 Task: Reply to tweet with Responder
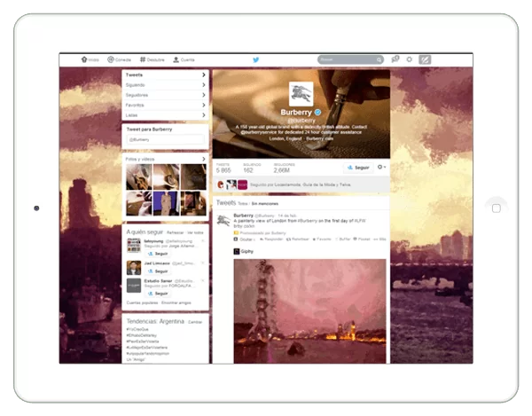(x=271, y=239)
